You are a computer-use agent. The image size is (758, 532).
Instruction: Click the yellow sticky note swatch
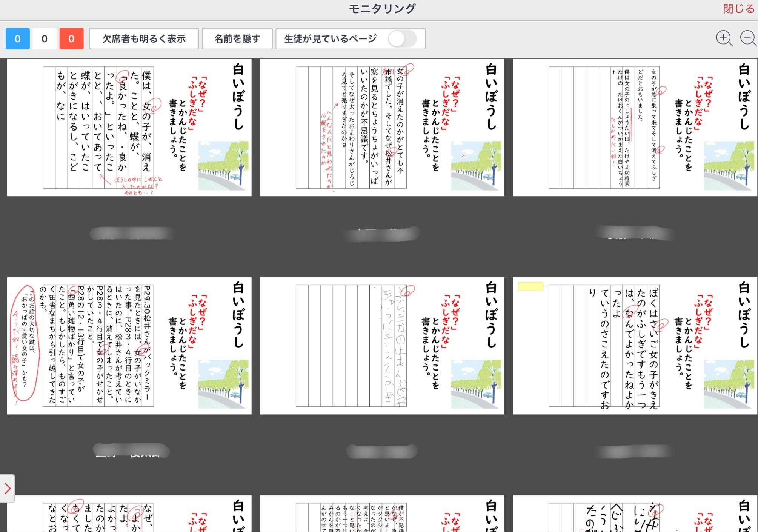[x=530, y=287]
